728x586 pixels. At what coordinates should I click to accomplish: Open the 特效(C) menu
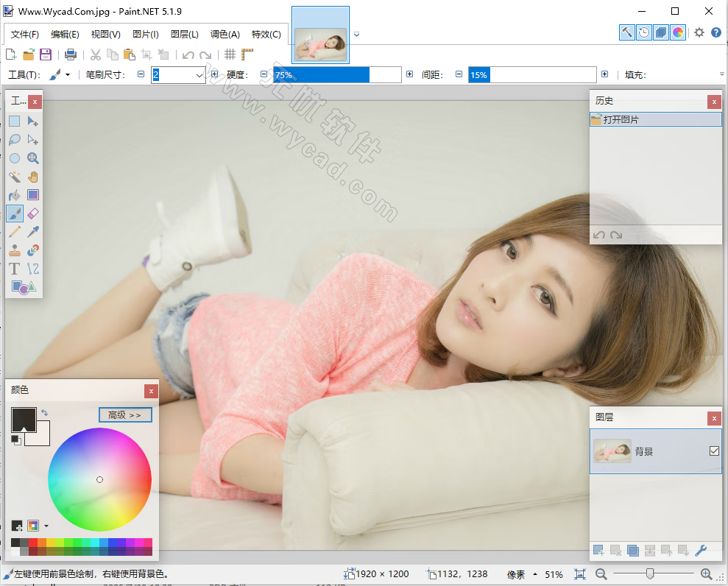click(266, 34)
